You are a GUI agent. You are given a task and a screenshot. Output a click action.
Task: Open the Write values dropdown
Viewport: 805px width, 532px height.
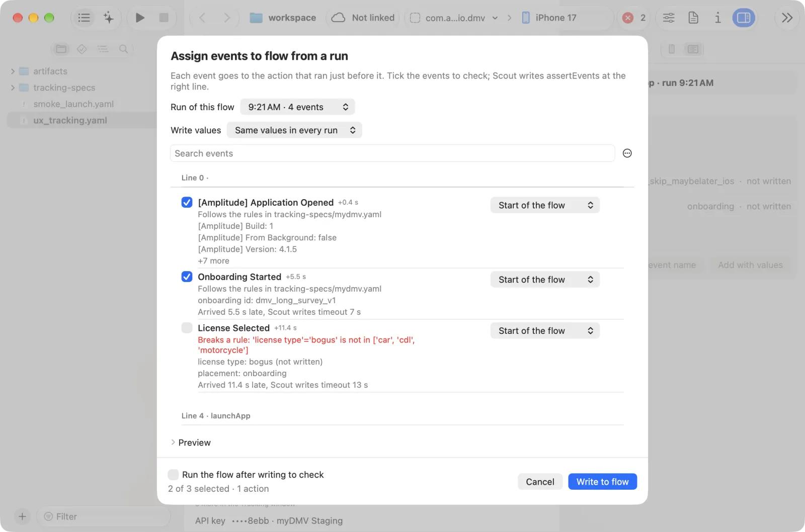click(x=294, y=130)
